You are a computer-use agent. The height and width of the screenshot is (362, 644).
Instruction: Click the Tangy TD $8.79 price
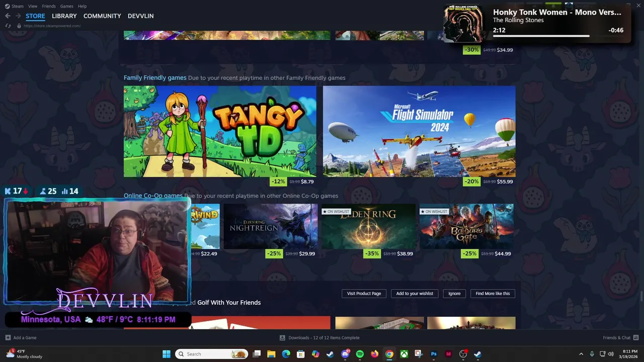click(307, 182)
